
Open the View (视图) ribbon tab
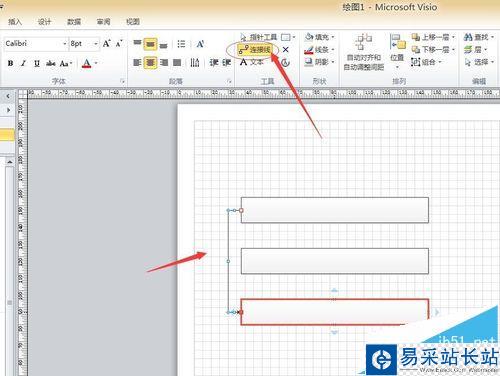pyautogui.click(x=133, y=22)
